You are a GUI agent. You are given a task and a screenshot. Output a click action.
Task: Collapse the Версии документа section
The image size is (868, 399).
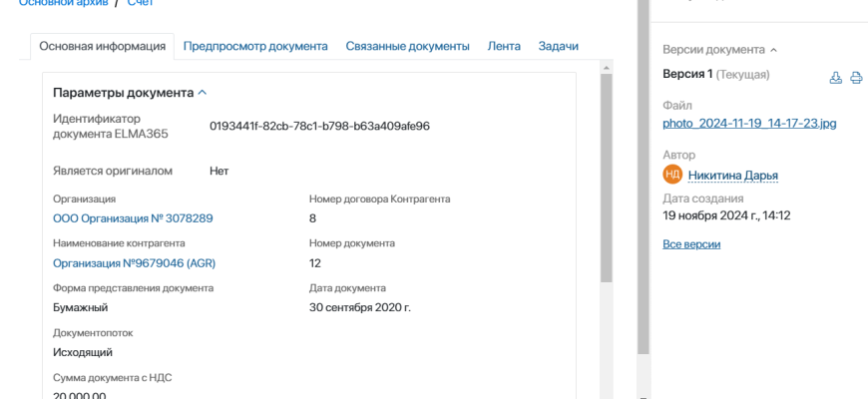(773, 49)
